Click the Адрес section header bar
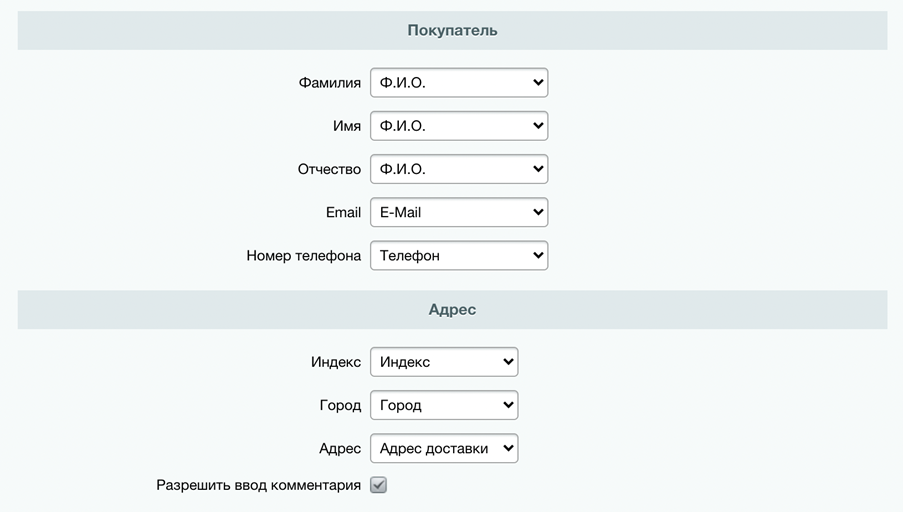 point(452,310)
